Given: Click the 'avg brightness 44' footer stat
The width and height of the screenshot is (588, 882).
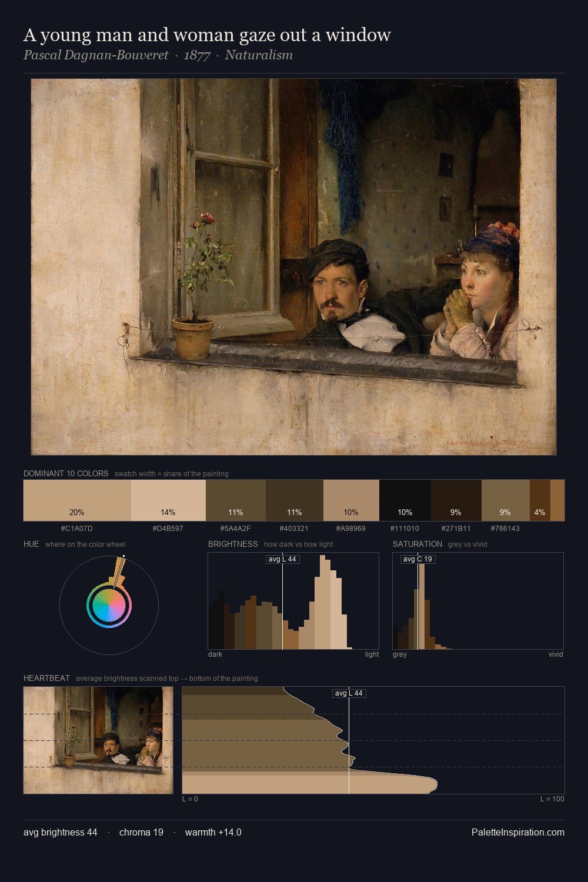Looking at the screenshot, I should point(61,832).
